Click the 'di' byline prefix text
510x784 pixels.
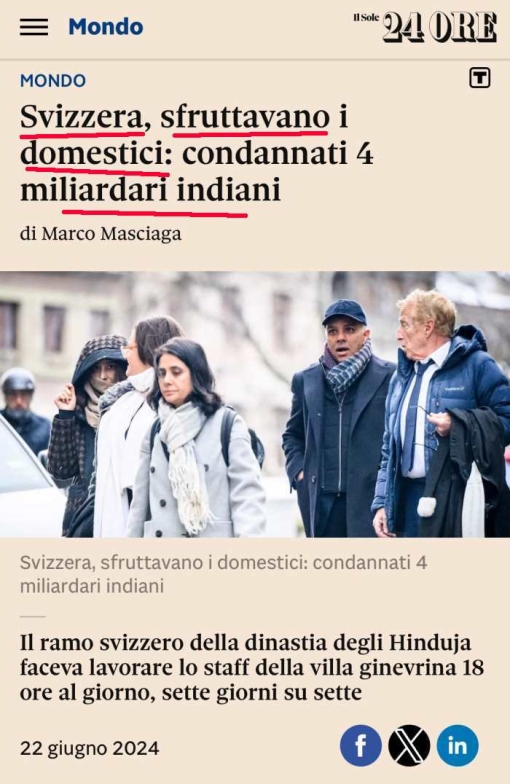tap(28, 234)
